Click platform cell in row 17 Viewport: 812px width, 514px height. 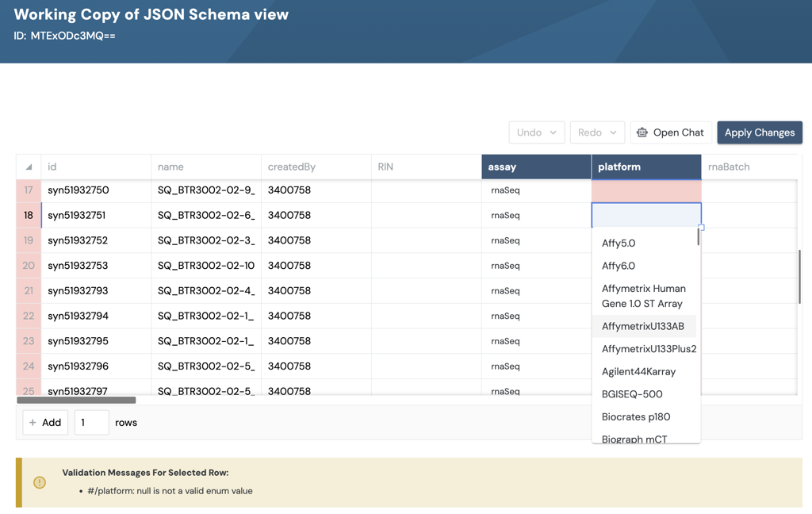tap(645, 190)
